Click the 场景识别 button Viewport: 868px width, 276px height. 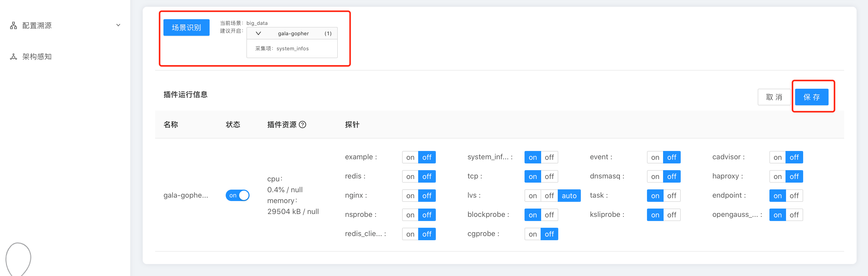click(186, 28)
